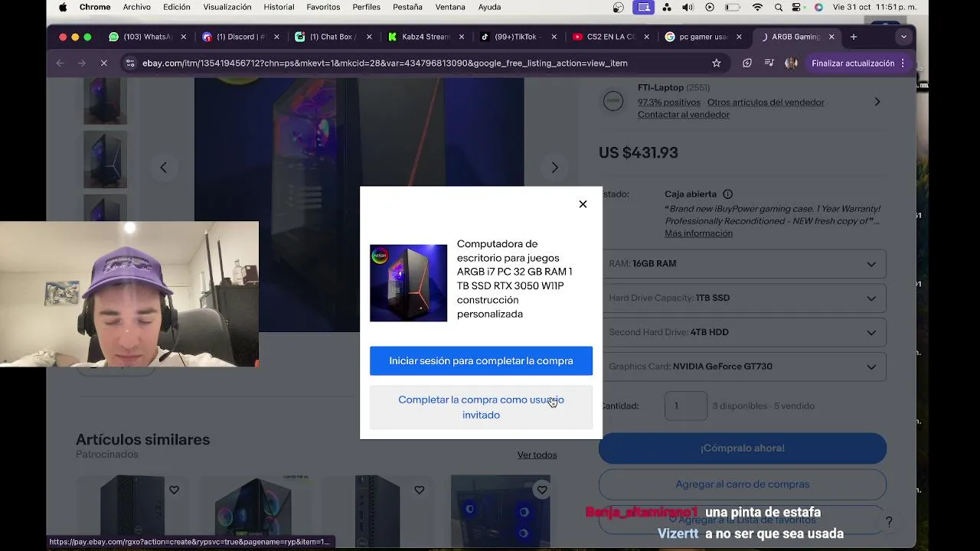Stop loading the page in Chrome toolbar
The width and height of the screenshot is (980, 551).
[x=103, y=64]
